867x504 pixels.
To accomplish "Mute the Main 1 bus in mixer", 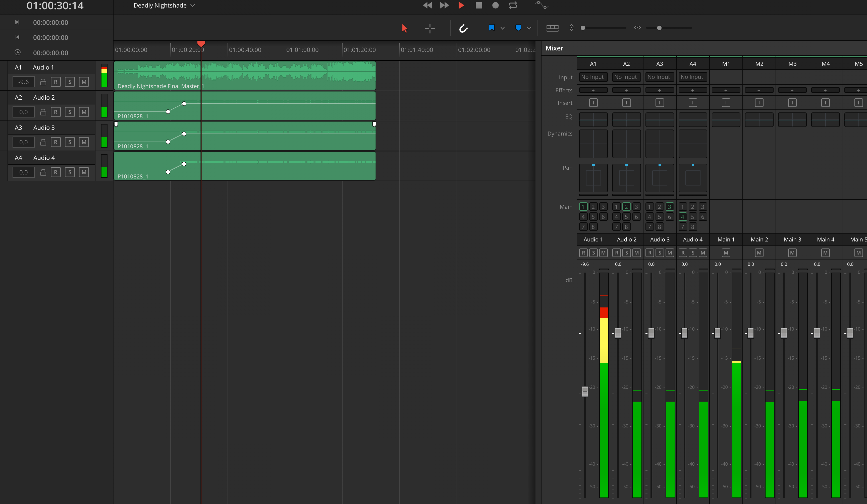I will (726, 253).
